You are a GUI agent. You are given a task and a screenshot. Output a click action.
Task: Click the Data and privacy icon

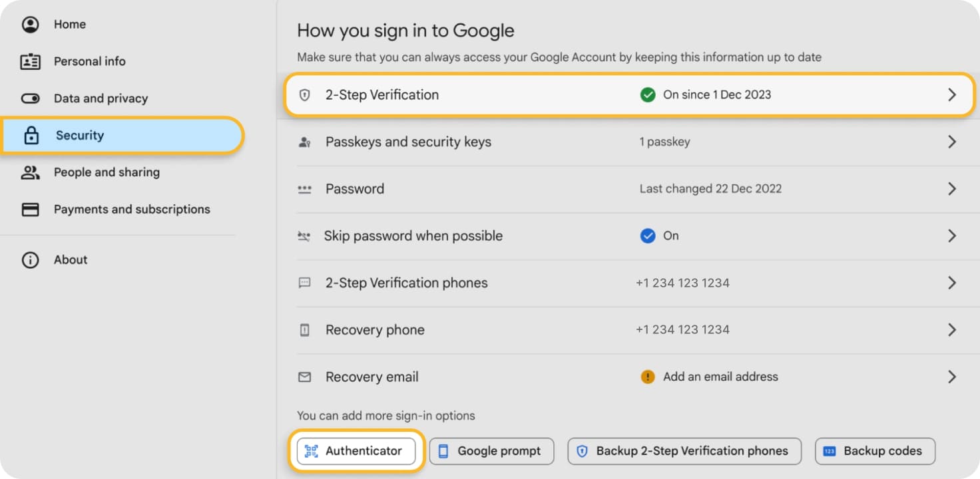(x=30, y=98)
